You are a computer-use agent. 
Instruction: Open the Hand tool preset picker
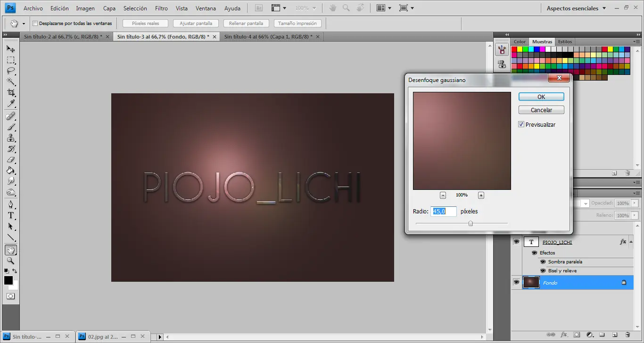pyautogui.click(x=24, y=24)
